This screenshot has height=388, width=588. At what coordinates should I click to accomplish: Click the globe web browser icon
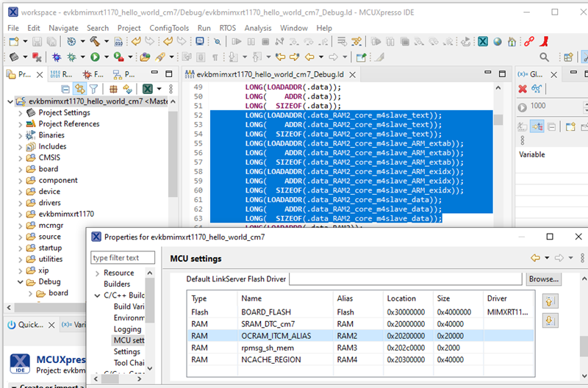coord(498,42)
